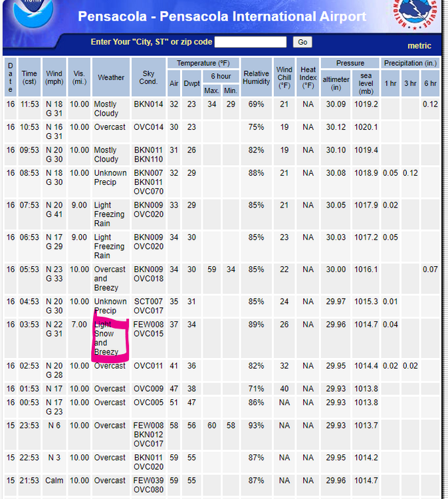Click Overcast and Breezy weather cell
The image size is (448, 499).
click(x=110, y=279)
